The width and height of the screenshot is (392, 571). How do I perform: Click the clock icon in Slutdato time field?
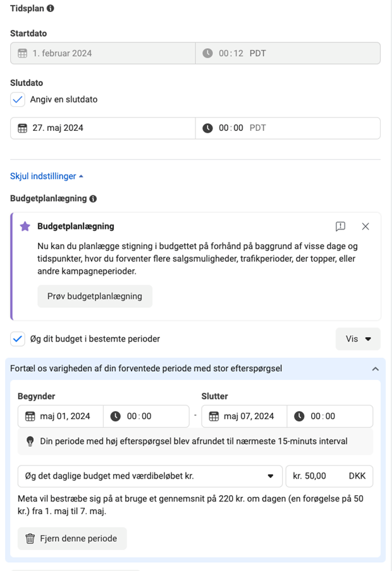coord(207,128)
